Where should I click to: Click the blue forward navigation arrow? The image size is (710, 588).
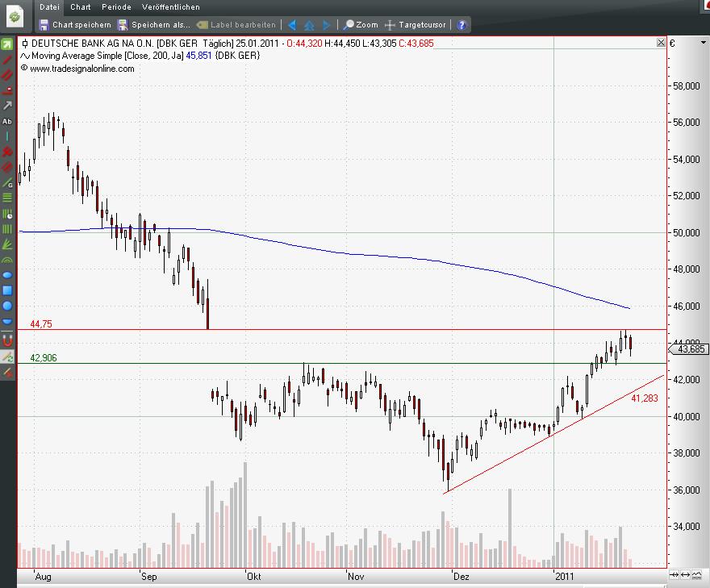coord(326,25)
